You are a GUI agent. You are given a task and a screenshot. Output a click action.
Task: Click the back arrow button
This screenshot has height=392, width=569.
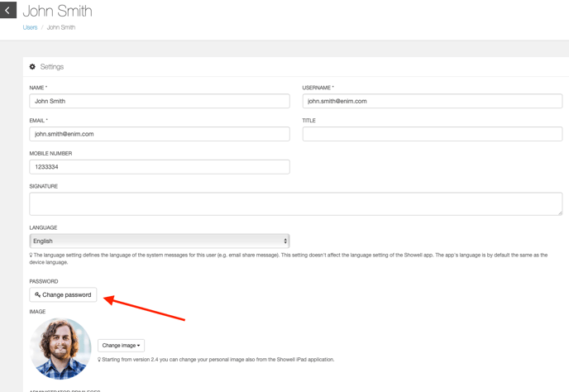(x=8, y=10)
